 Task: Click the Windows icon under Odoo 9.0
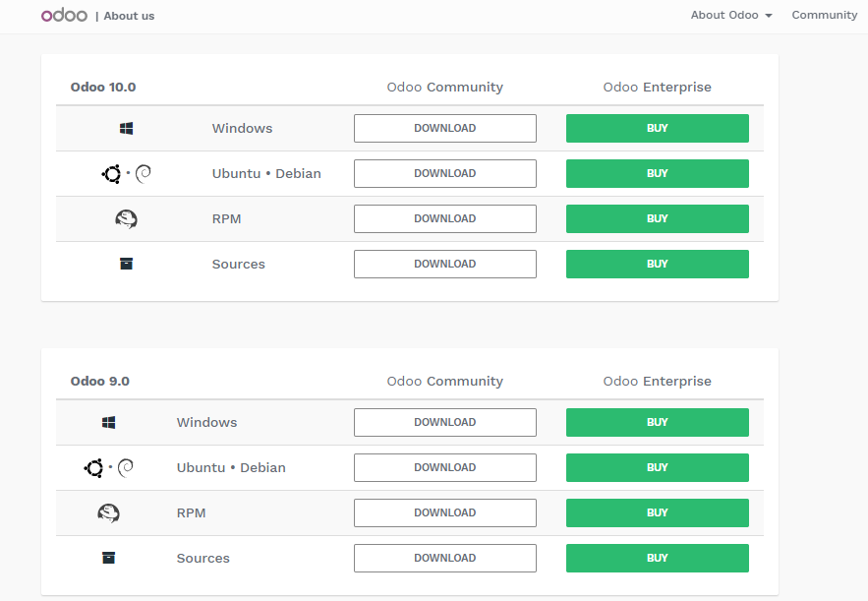pyautogui.click(x=108, y=423)
